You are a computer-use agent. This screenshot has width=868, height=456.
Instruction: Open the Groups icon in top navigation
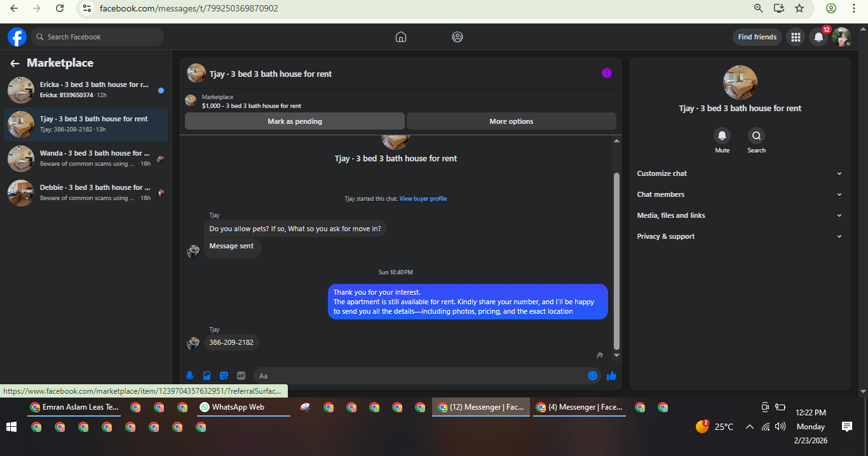pyautogui.click(x=458, y=37)
